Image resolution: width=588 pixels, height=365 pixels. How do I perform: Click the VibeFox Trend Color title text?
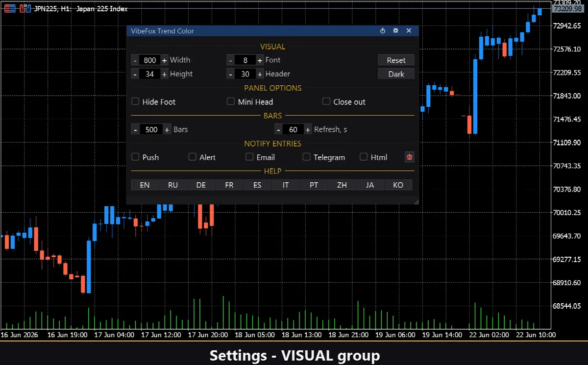tap(162, 31)
